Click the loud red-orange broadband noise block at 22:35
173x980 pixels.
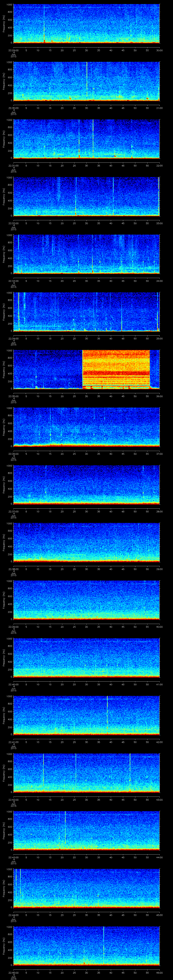116,369
